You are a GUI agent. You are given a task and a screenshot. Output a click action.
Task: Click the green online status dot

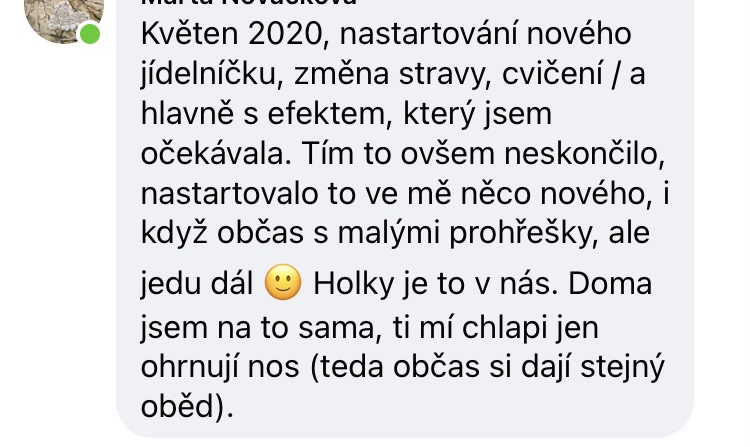(89, 34)
